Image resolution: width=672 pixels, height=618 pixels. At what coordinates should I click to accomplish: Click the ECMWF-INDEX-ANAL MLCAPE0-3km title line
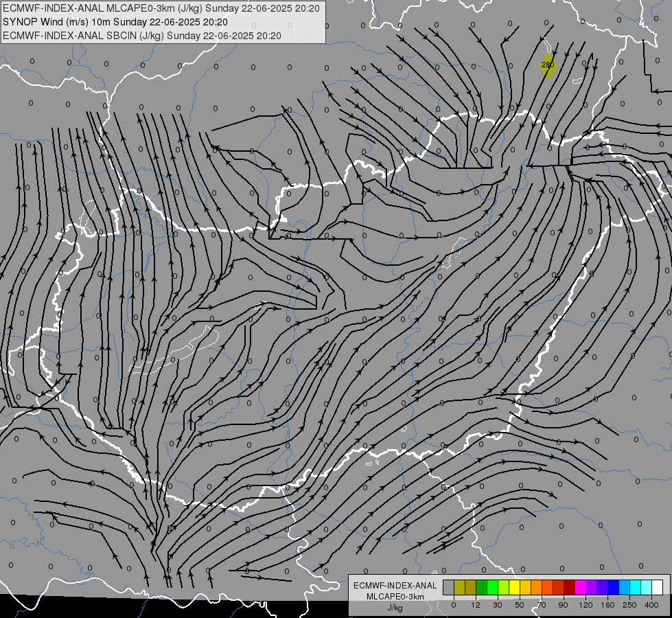(161, 8)
